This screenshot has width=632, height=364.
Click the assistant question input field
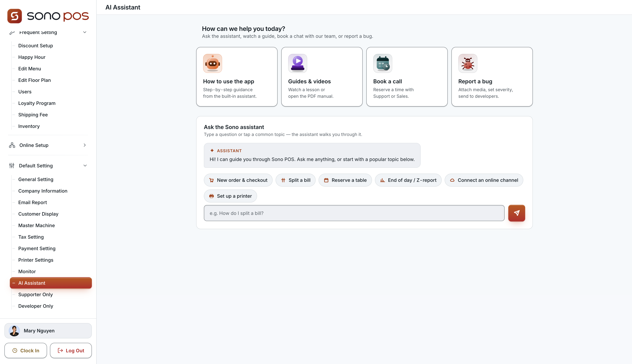(x=354, y=213)
